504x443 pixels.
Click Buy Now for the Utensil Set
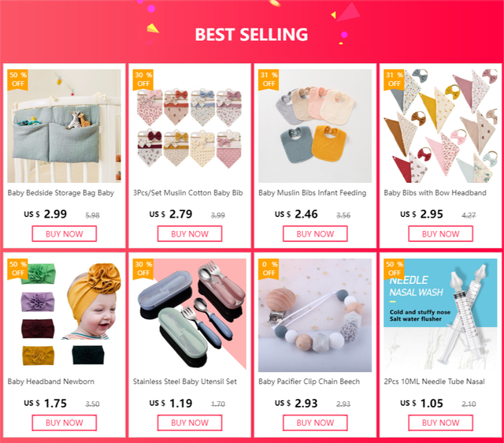190,423
